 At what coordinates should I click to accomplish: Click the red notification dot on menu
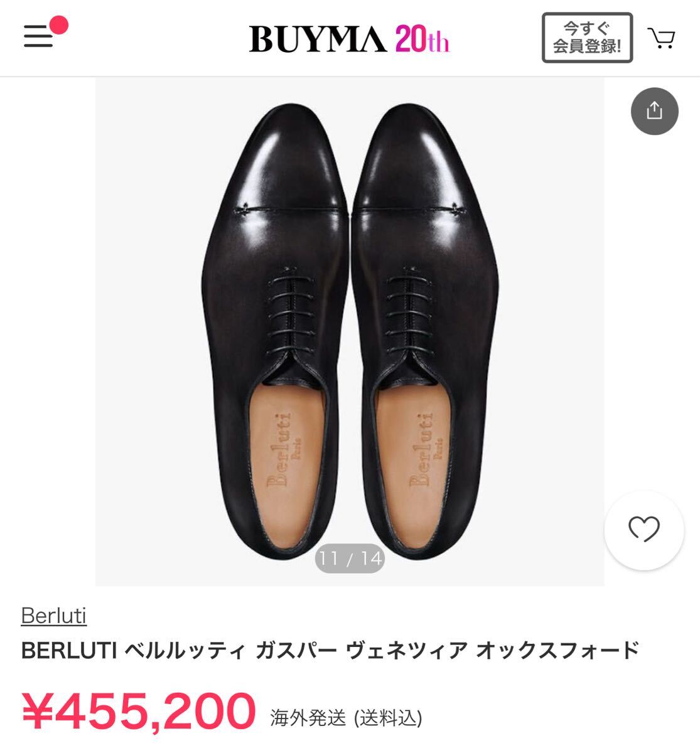tap(59, 25)
